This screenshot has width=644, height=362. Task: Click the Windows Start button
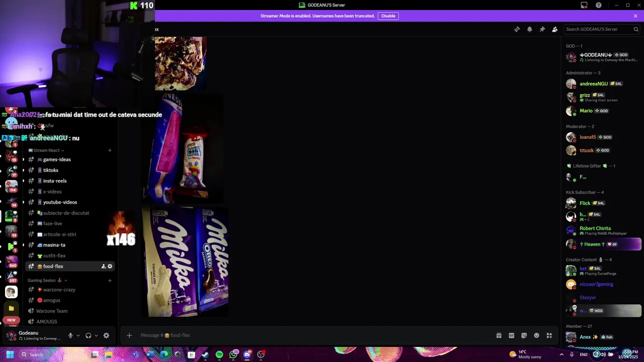pyautogui.click(x=10, y=354)
